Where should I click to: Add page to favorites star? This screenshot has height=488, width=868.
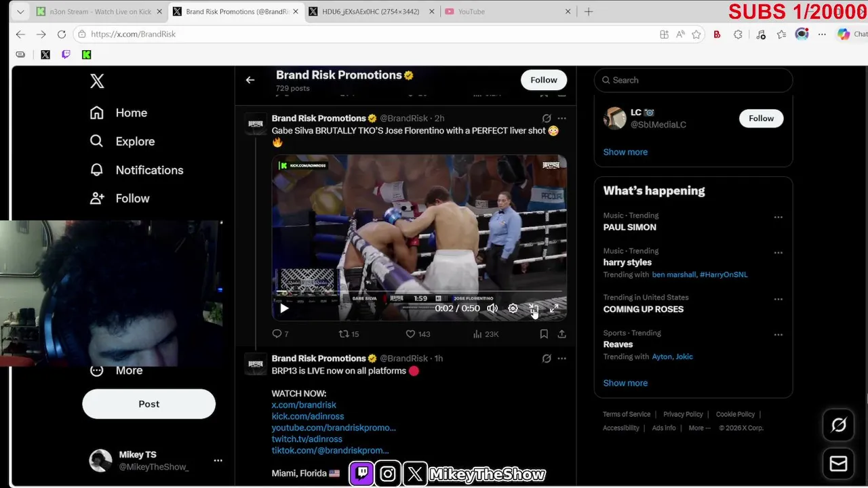pyautogui.click(x=696, y=35)
